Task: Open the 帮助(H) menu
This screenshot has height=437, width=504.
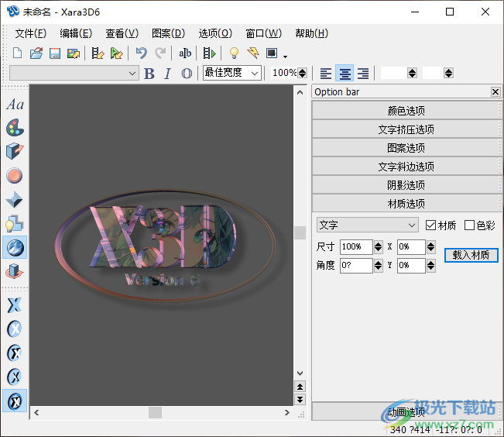Action: [312, 33]
